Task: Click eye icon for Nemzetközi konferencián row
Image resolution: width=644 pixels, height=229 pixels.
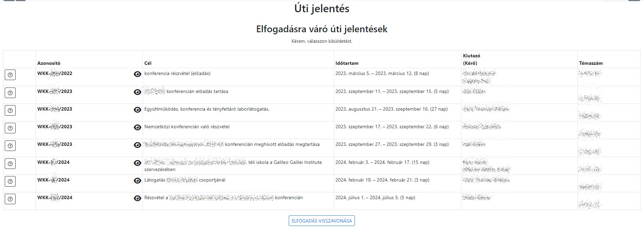Action: pos(137,127)
